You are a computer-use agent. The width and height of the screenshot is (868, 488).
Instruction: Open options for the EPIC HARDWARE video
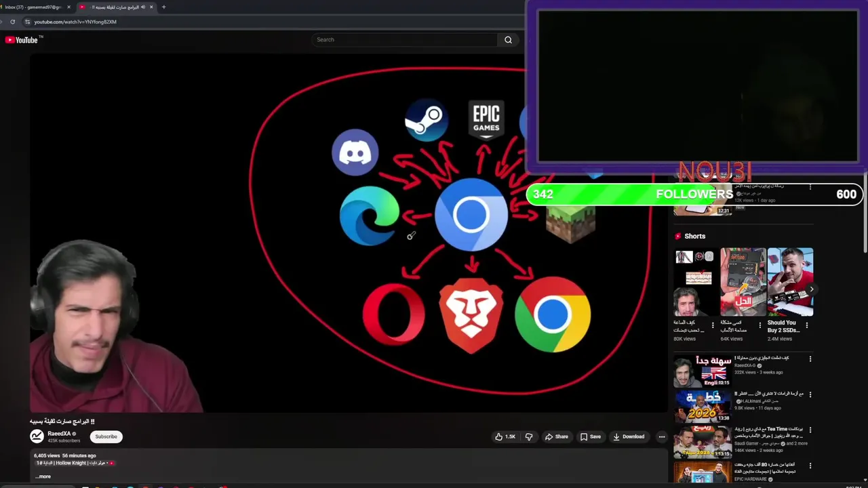pyautogui.click(x=810, y=466)
